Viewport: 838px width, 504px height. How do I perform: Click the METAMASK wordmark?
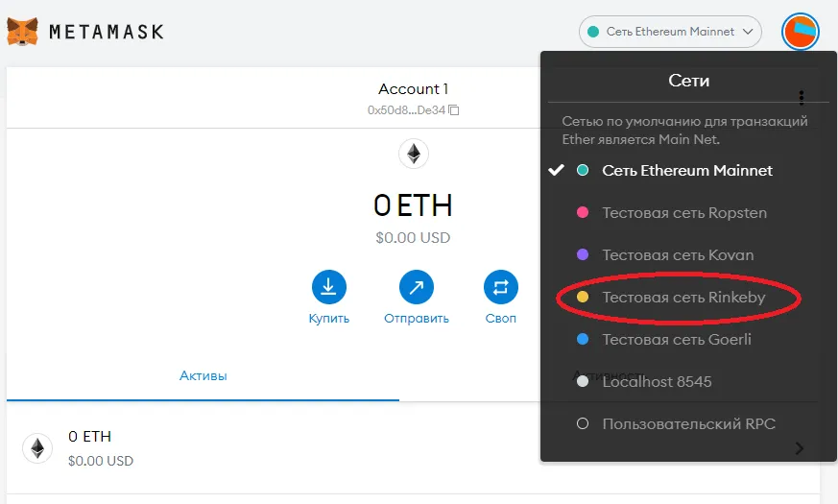click(107, 32)
